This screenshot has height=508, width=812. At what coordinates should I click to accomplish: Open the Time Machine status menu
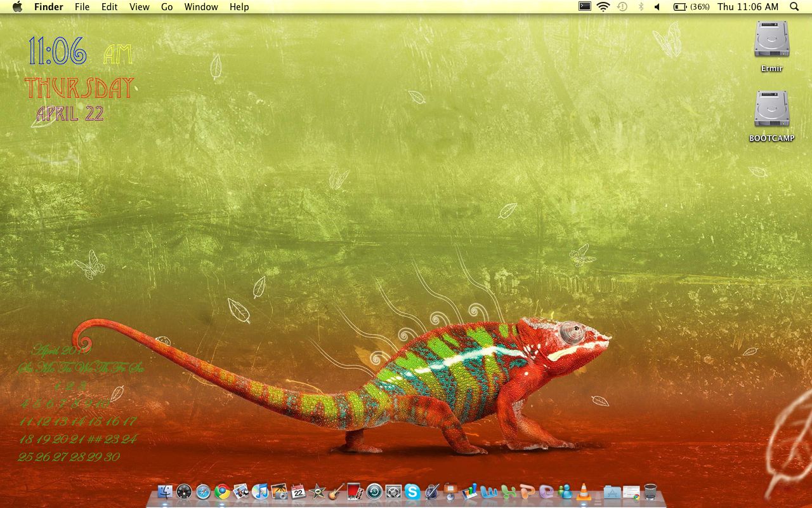coord(622,7)
